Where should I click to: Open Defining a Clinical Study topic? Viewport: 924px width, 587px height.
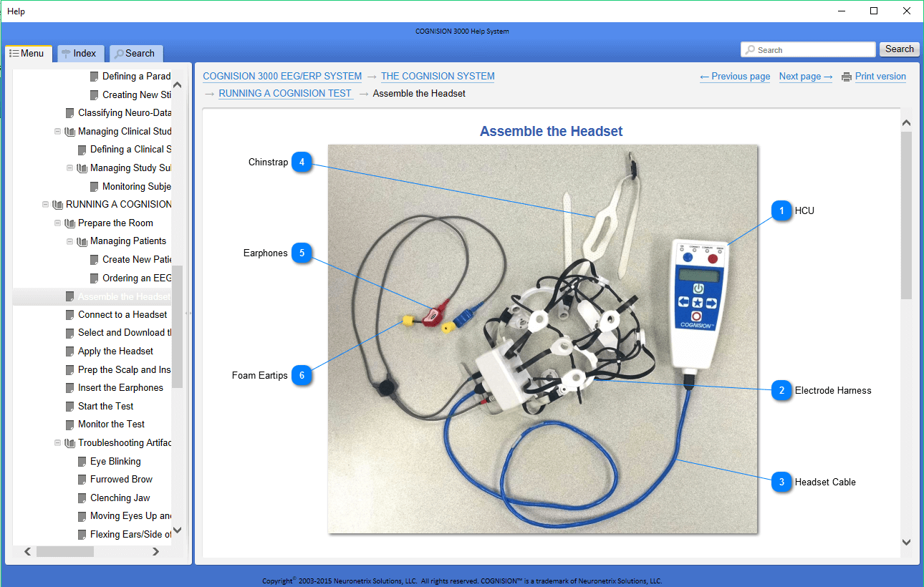[130, 149]
